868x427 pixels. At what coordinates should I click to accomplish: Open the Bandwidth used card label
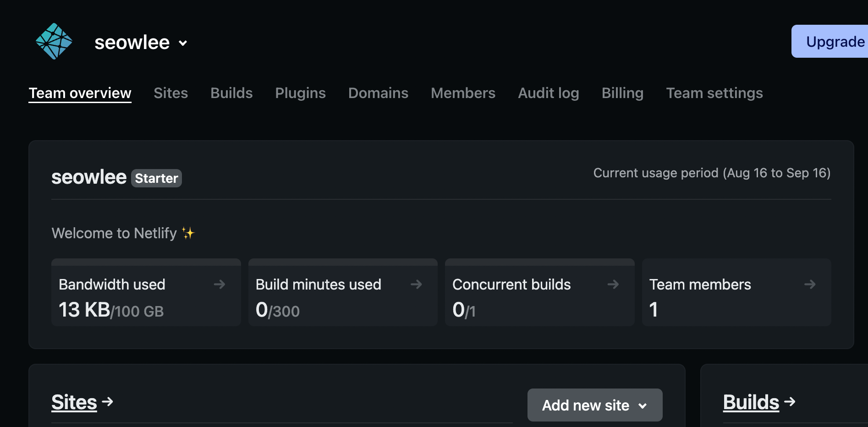[112, 285]
